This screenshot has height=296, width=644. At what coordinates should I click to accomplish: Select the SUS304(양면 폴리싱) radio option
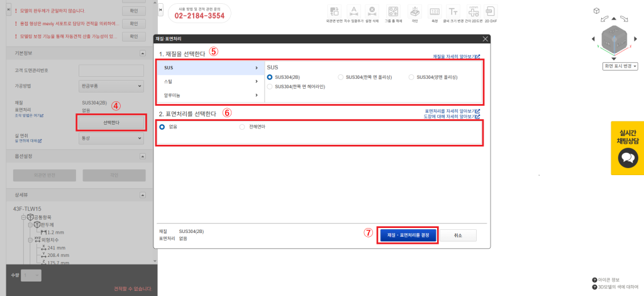412,77
